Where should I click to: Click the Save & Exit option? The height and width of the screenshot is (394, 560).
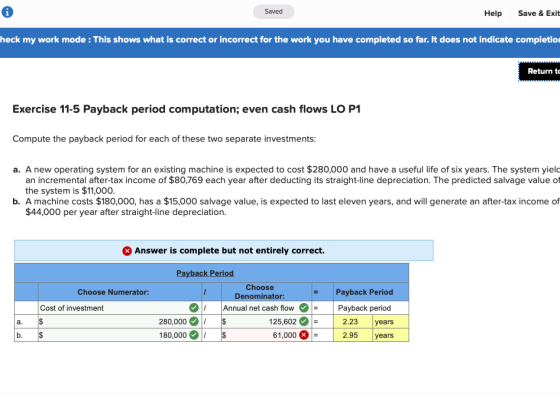pyautogui.click(x=539, y=13)
